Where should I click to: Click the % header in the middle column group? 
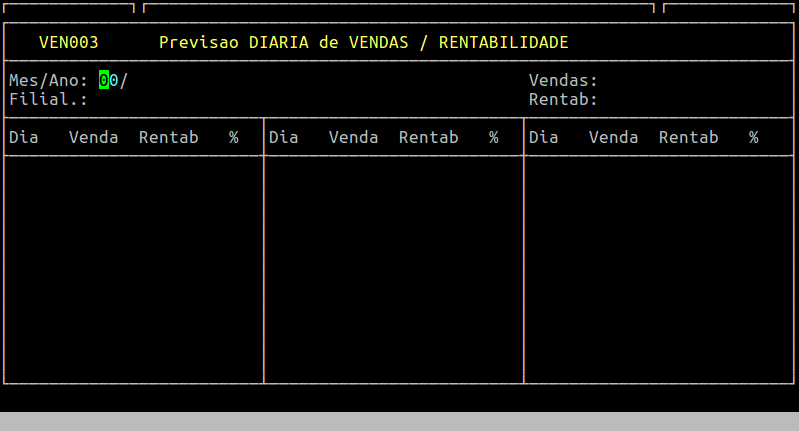tap(493, 138)
